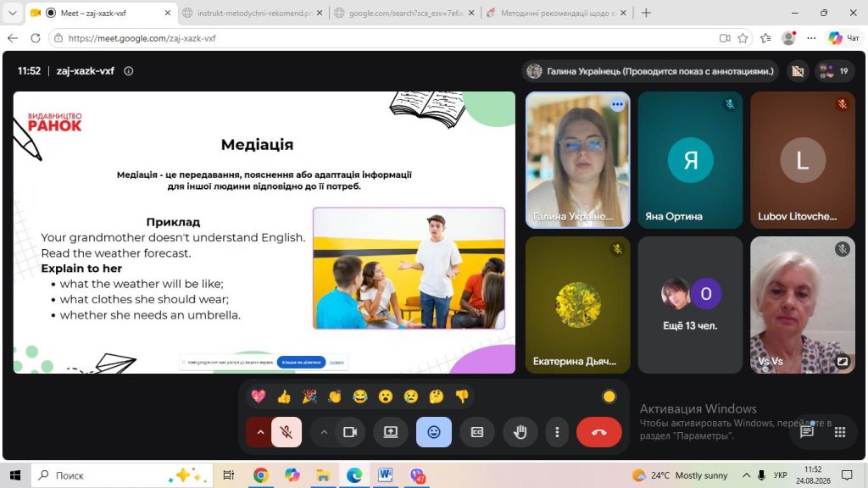The width and height of the screenshot is (868, 488).
Task: Select Яна Ортина participant tile
Action: 690,160
